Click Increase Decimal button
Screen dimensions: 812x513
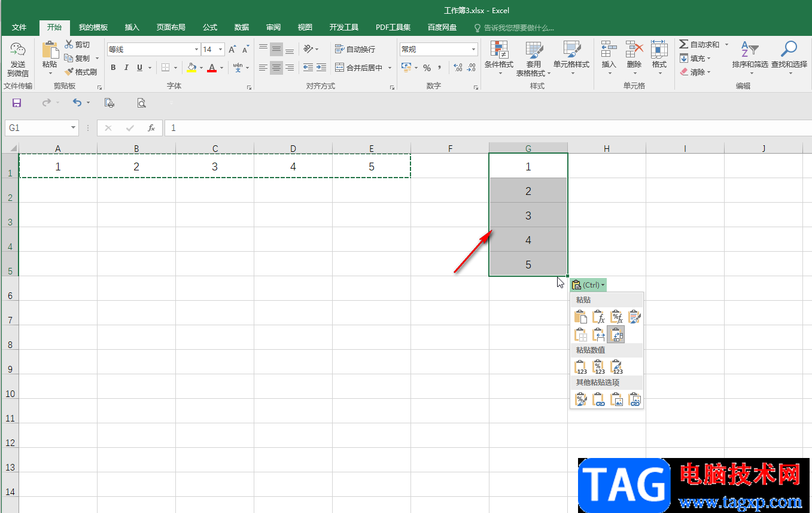pyautogui.click(x=458, y=68)
